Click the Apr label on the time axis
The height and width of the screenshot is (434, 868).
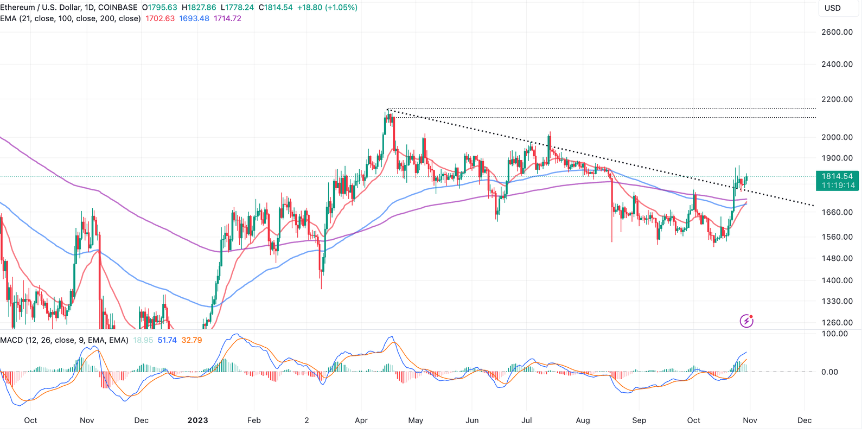[361, 420]
